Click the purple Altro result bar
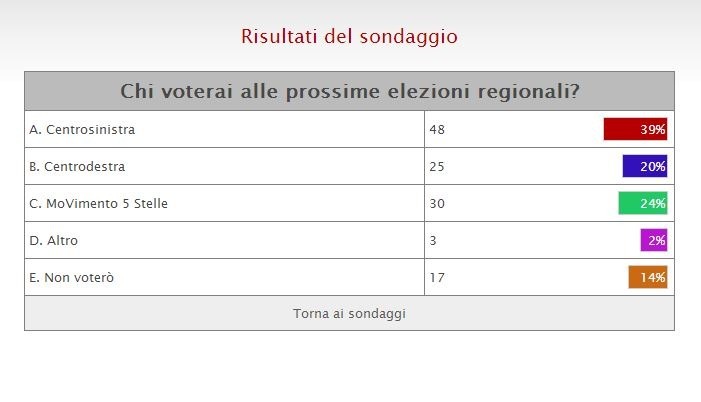The image size is (701, 402). click(x=645, y=240)
